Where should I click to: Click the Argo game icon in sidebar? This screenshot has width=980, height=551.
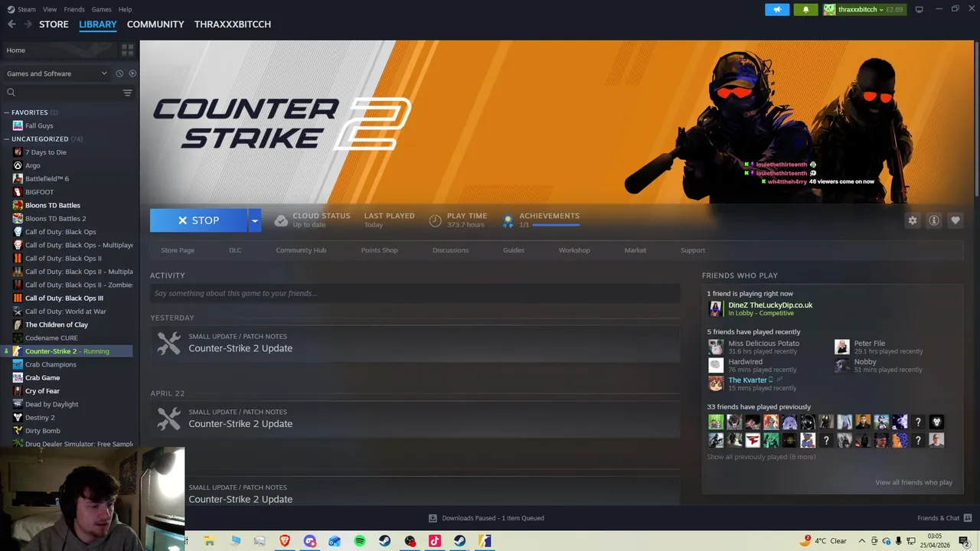[18, 165]
